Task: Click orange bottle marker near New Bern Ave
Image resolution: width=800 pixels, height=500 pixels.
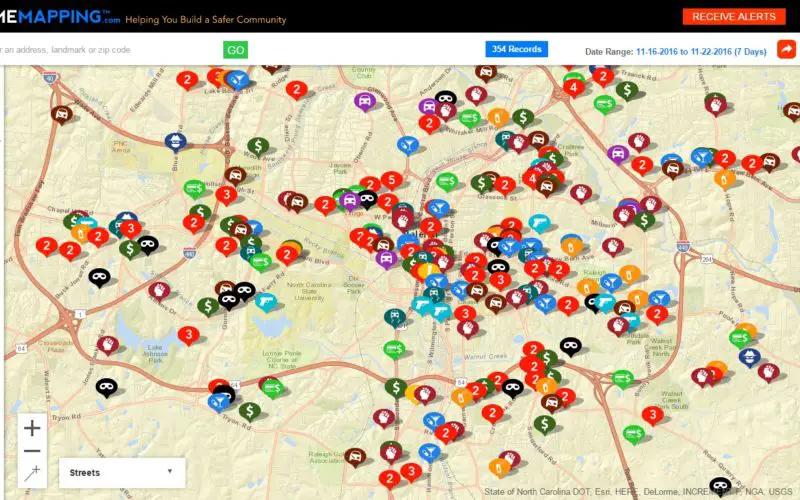Action: tap(572, 247)
